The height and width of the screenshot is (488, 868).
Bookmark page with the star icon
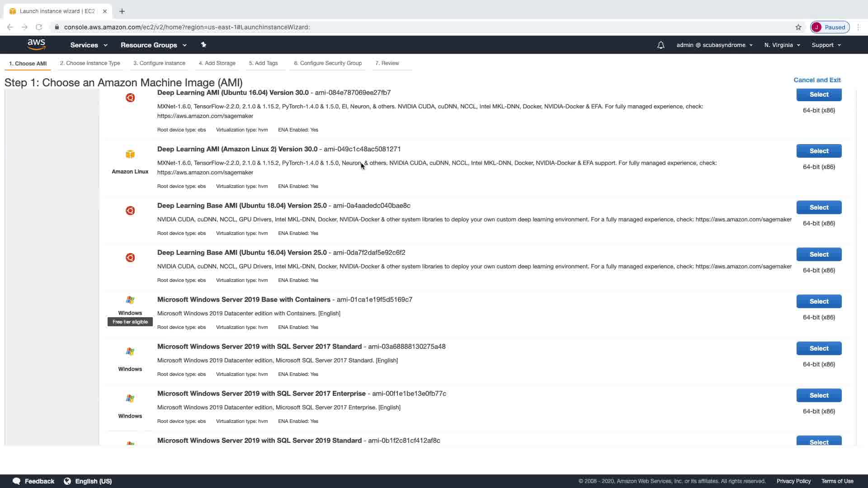coord(798,27)
